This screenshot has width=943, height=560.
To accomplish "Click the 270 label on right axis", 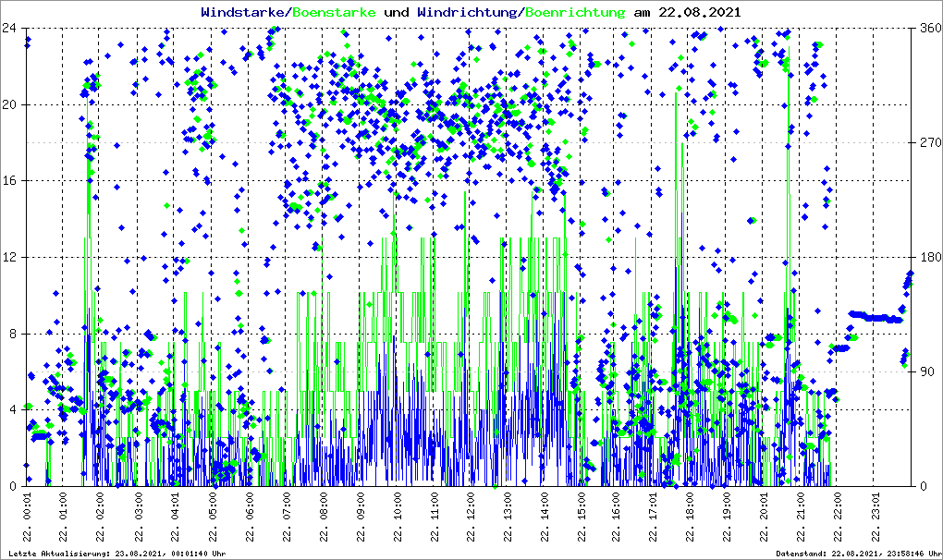I will [x=928, y=143].
